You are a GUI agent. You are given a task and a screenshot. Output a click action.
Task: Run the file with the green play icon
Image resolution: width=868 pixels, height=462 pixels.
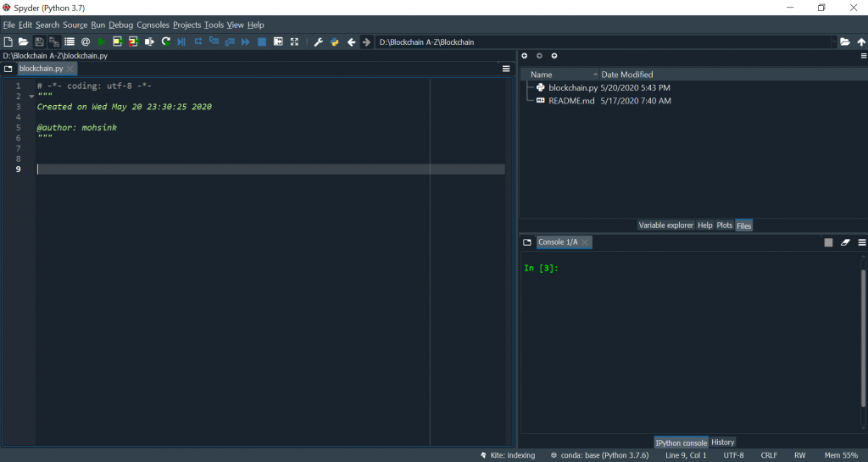(x=102, y=42)
